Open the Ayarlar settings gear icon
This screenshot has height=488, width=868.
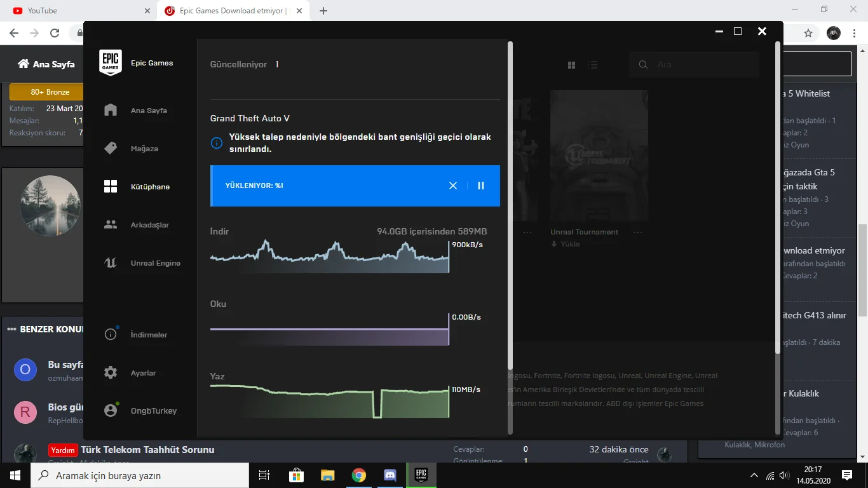pos(111,372)
